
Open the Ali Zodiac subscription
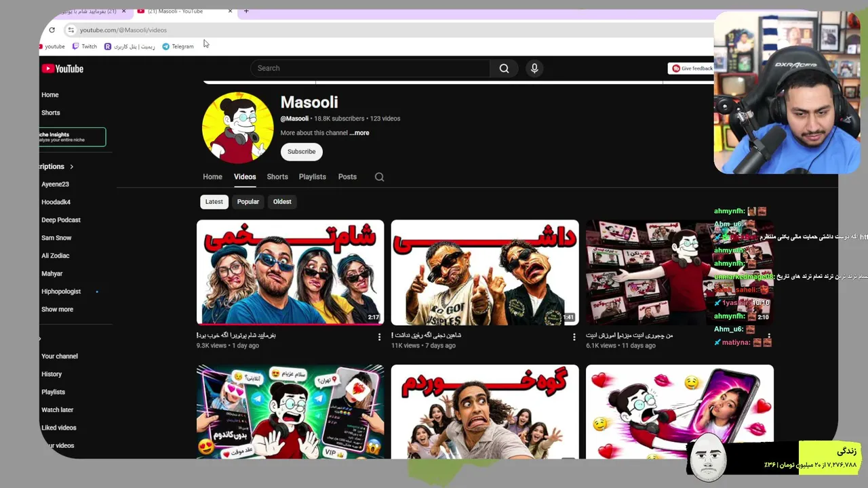click(x=55, y=256)
